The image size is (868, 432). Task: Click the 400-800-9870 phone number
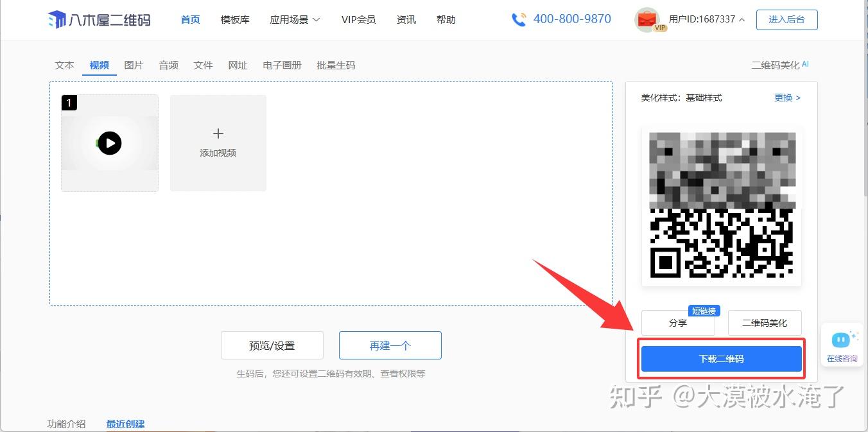[x=572, y=19]
